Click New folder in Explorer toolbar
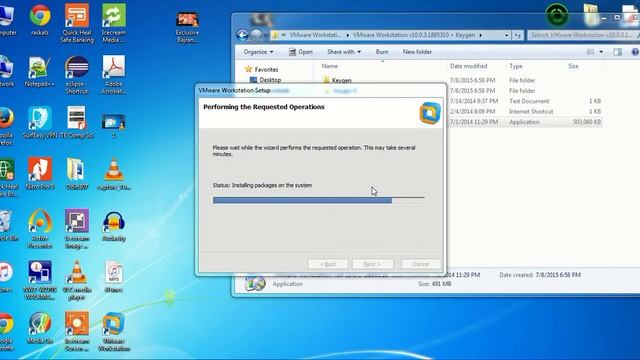 point(417,52)
